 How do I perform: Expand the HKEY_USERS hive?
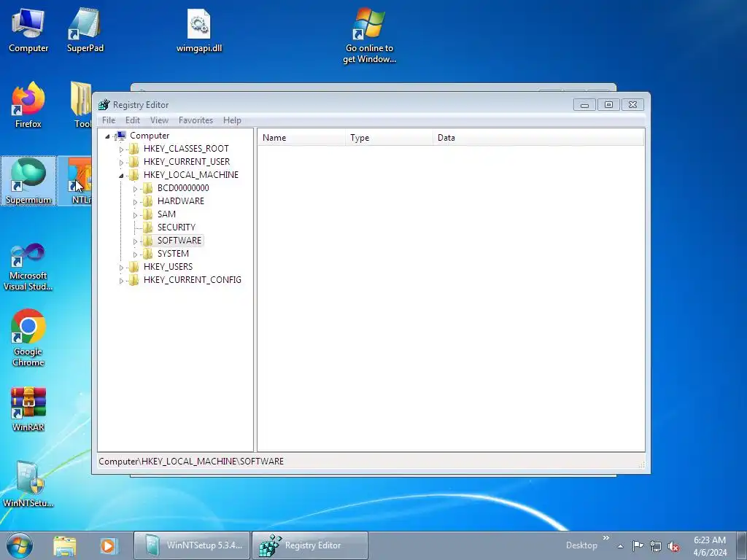122,268
